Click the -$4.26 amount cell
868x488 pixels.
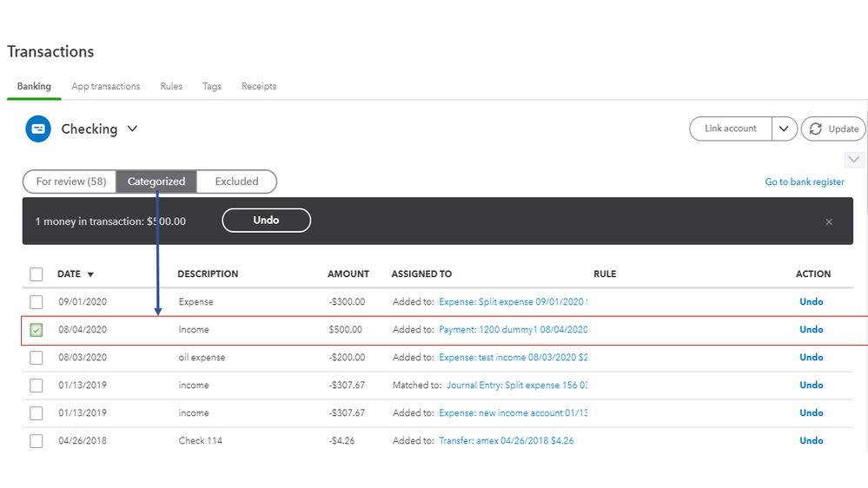341,441
